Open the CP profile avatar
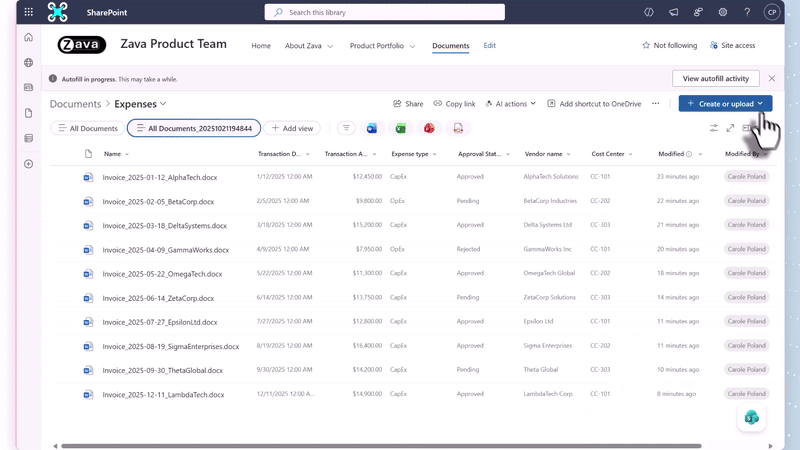 tap(771, 12)
